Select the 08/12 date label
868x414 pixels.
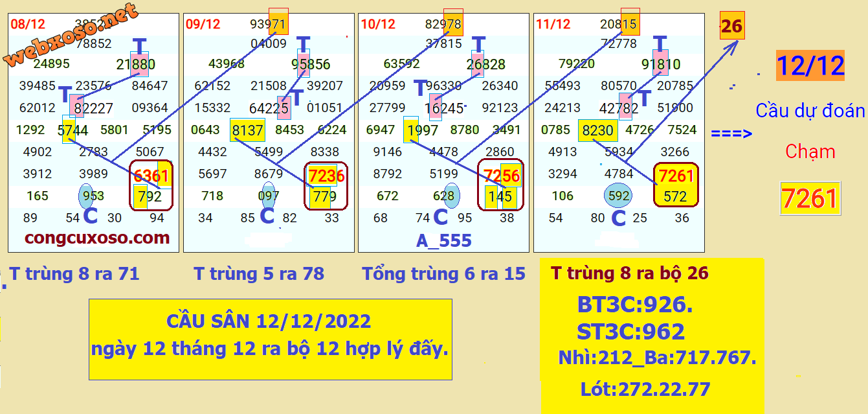point(27,25)
